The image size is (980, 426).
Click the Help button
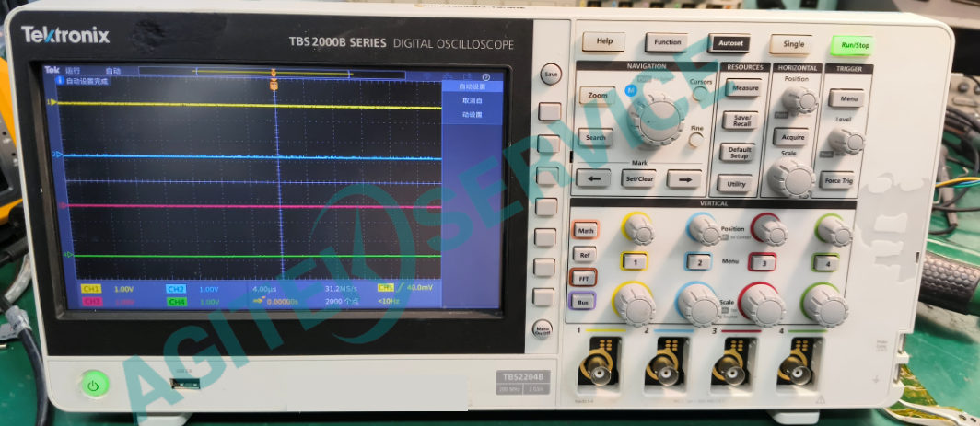[604, 41]
